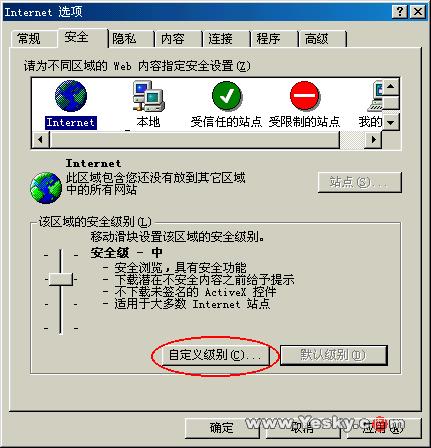The height and width of the screenshot is (448, 431).
Task: Click the 自定义级别 button
Action: coord(215,355)
